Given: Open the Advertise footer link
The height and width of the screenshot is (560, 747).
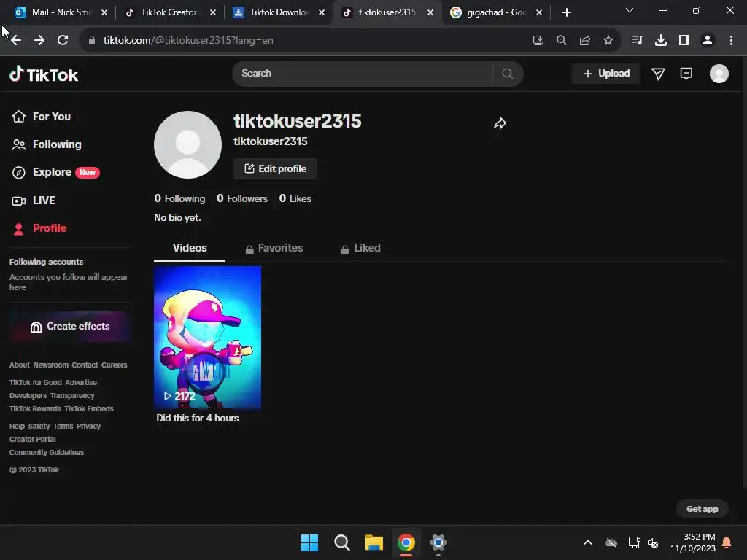Looking at the screenshot, I should pyautogui.click(x=81, y=382).
